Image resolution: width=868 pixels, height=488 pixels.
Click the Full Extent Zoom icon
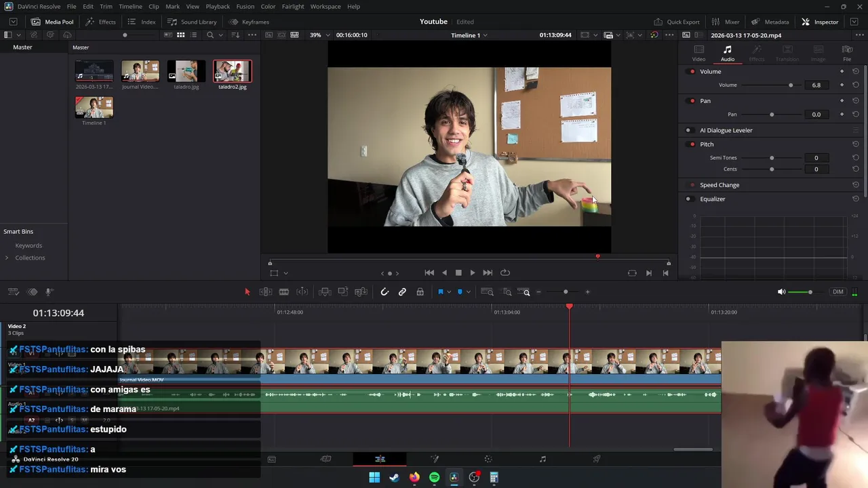coord(487,292)
